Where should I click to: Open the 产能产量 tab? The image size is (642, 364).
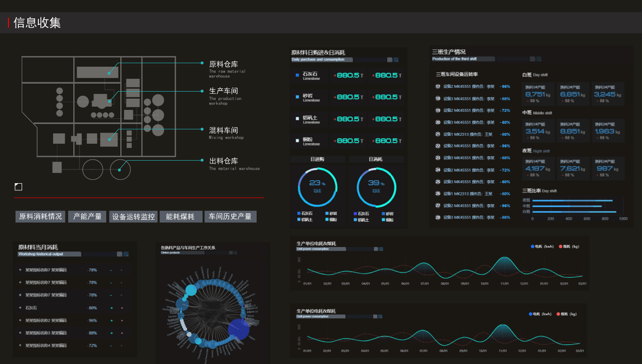click(x=87, y=217)
